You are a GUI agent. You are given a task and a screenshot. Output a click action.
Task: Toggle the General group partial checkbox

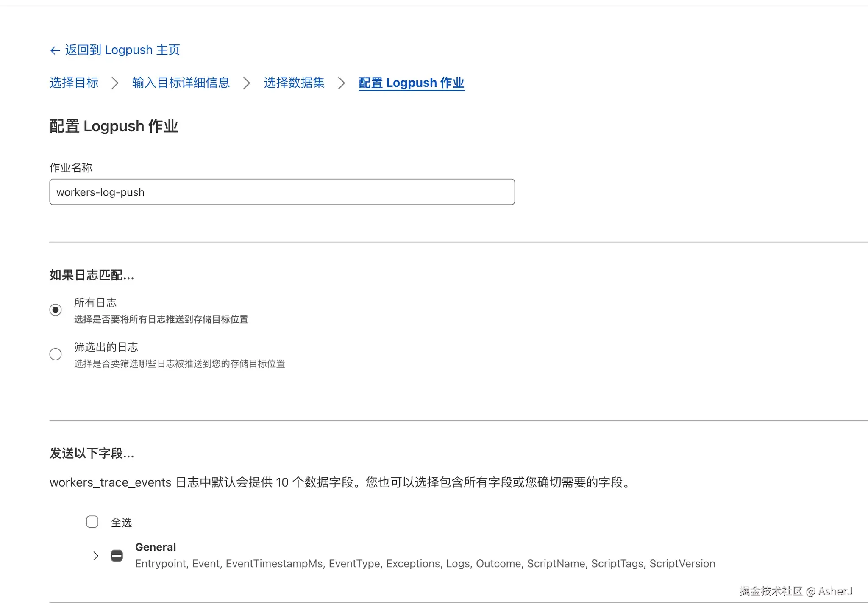[x=117, y=556]
